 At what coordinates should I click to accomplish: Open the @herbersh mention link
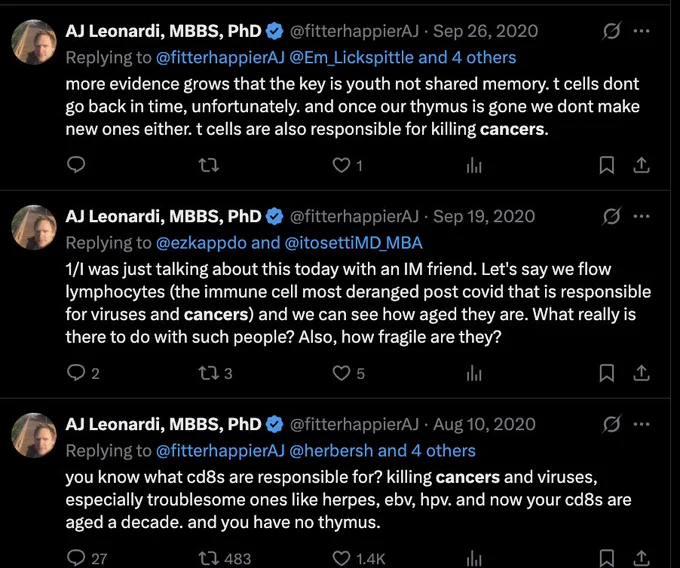point(331,451)
